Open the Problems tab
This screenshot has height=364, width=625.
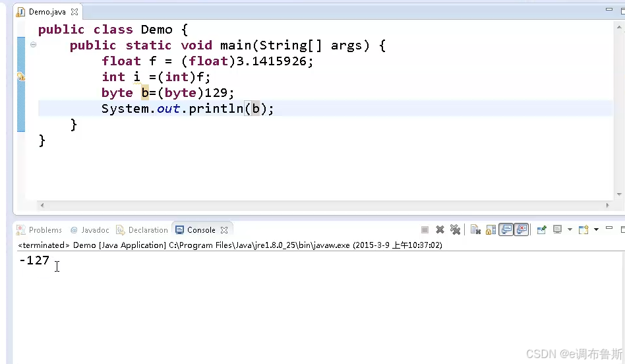39,230
